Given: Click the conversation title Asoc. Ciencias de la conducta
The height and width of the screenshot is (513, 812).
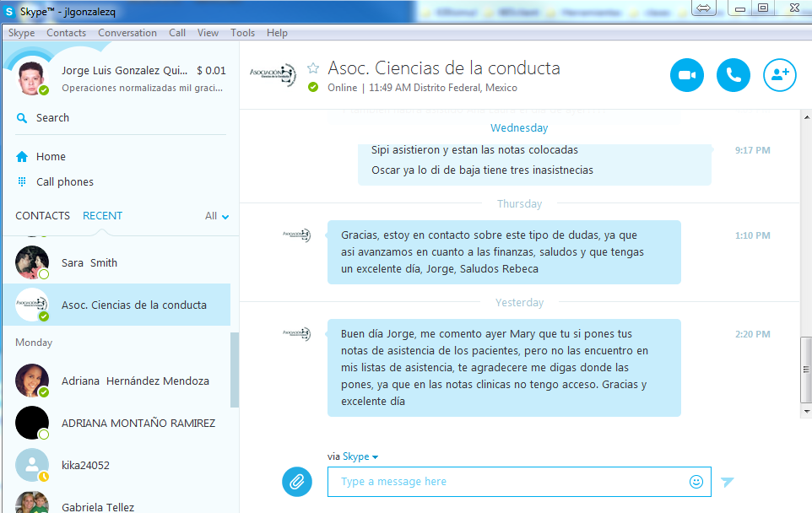Looking at the screenshot, I should (444, 67).
